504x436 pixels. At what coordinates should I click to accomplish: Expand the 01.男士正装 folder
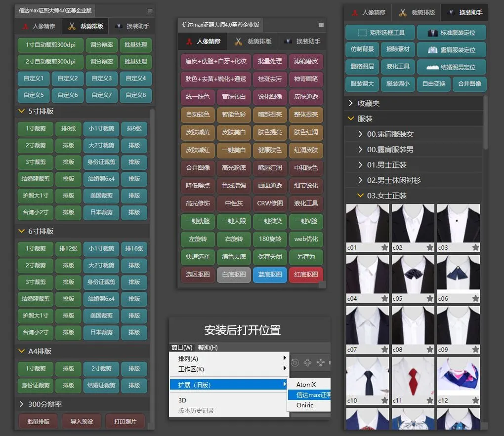pos(360,164)
